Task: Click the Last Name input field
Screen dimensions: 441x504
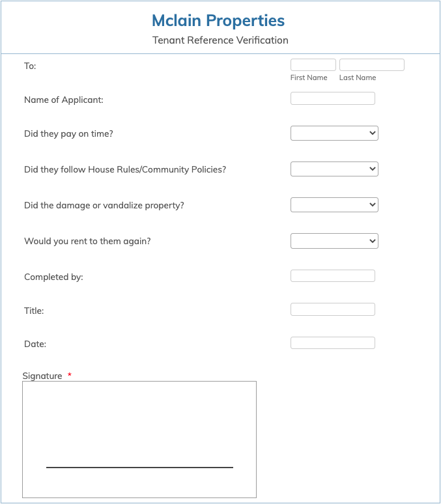Action: pos(371,65)
